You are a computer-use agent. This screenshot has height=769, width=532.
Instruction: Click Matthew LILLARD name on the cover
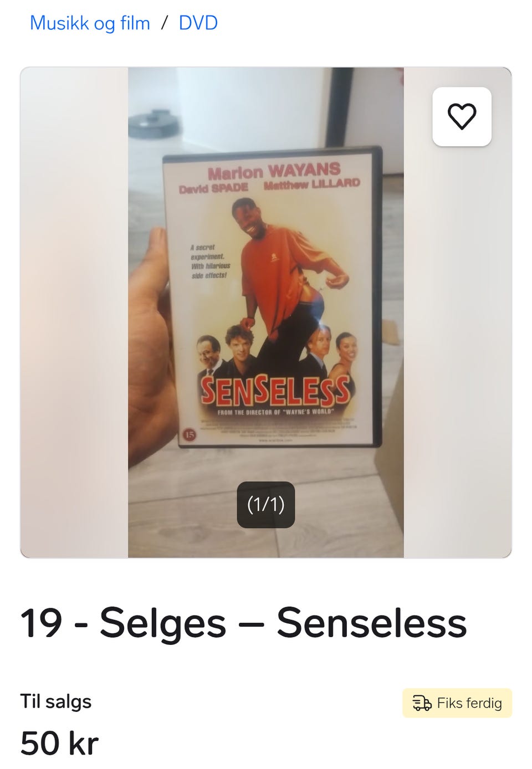coord(312,184)
